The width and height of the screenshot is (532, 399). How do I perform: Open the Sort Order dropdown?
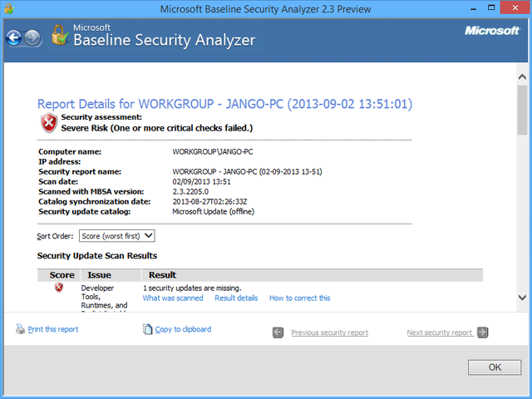pos(117,236)
